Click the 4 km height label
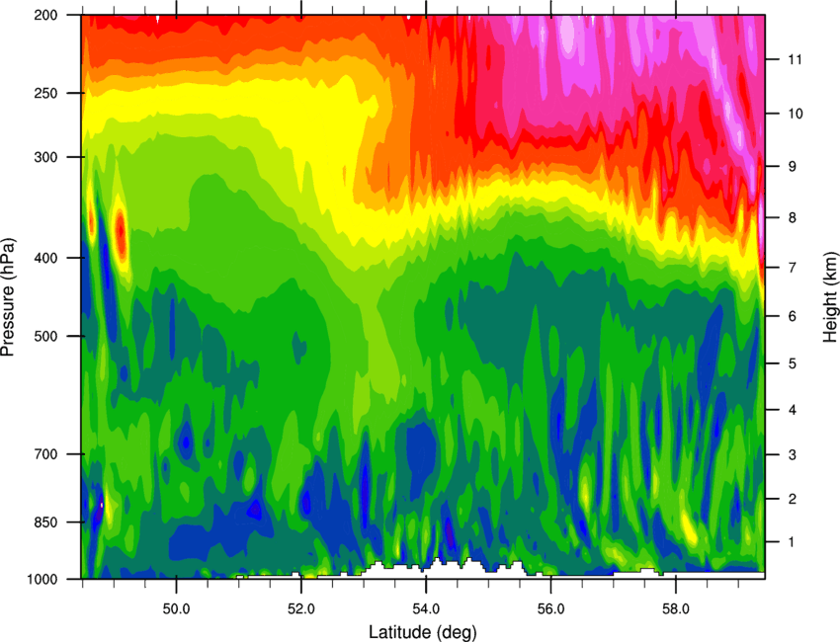This screenshot has width=840, height=642. (793, 410)
